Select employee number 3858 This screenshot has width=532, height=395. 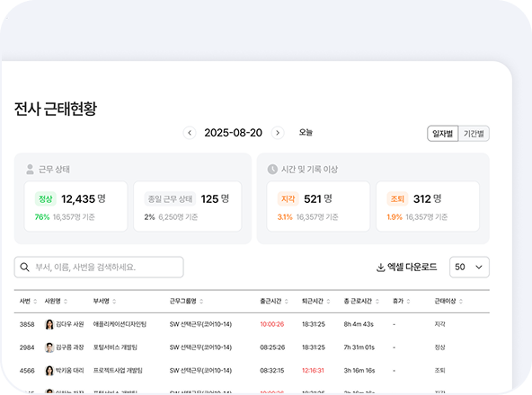point(27,324)
